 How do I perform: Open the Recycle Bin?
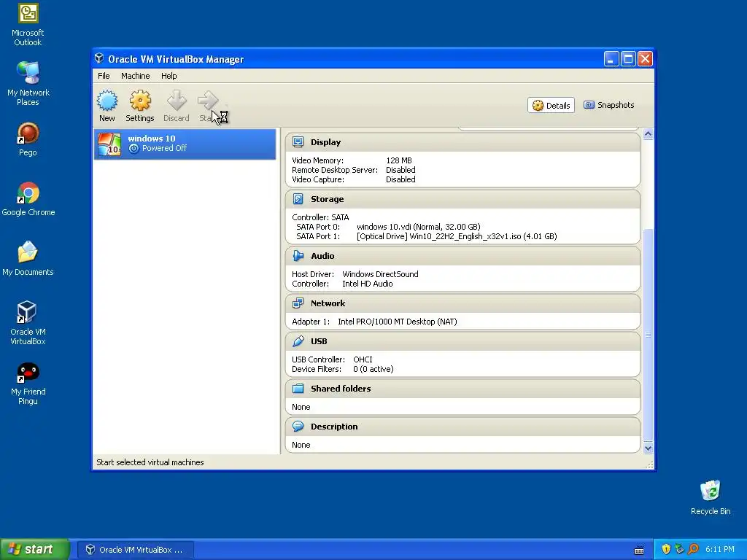[x=711, y=491]
